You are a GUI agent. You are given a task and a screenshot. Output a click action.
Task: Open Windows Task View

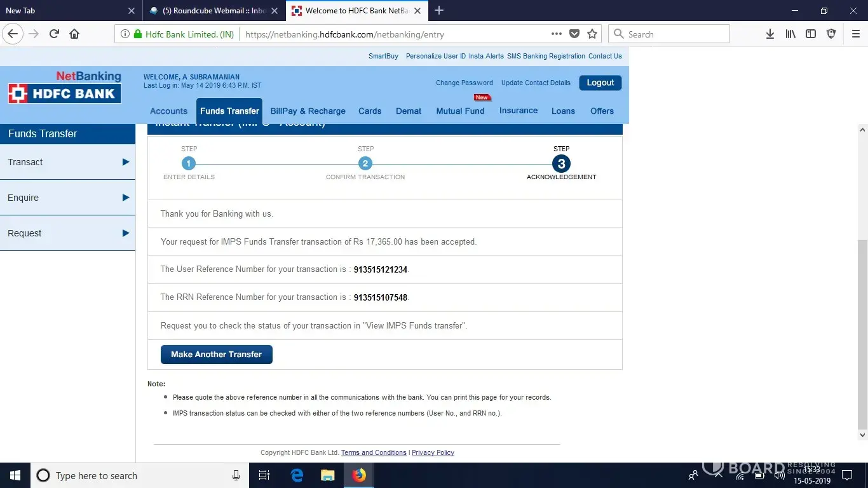(264, 475)
